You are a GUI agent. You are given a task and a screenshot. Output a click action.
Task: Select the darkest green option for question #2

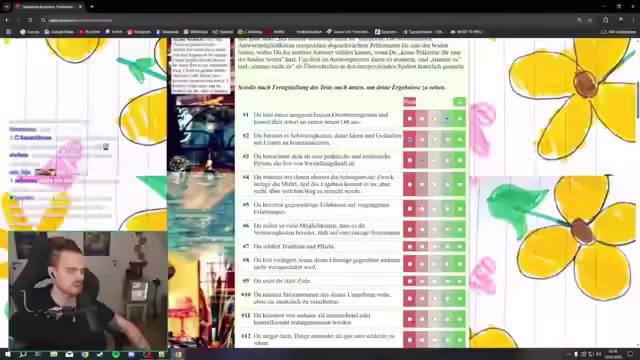coord(460,140)
